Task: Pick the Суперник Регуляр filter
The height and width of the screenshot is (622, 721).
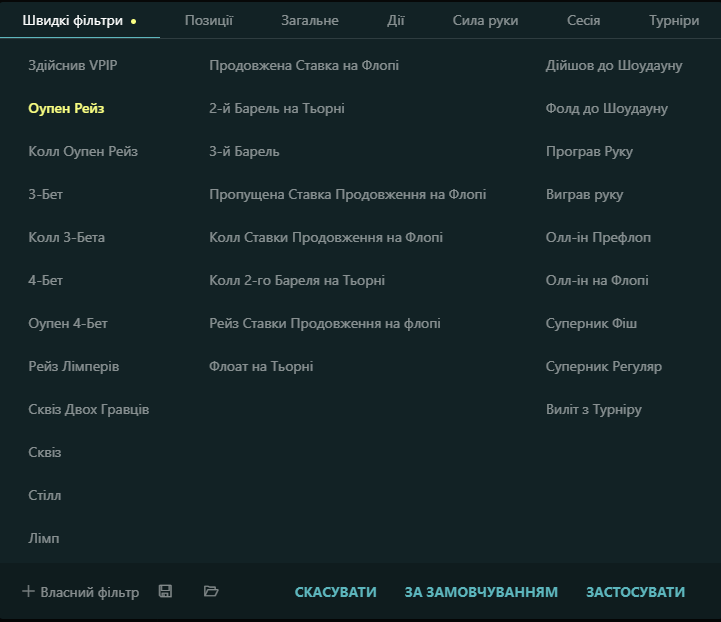Action: 604,366
